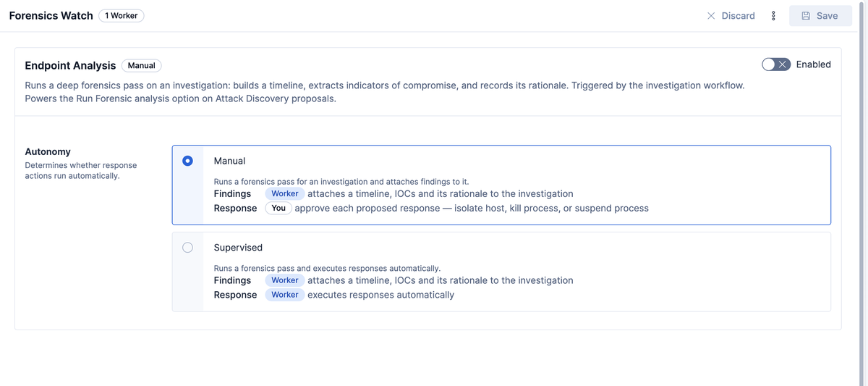Toggle the Enabled switch
This screenshot has width=868, height=386.
pos(776,64)
